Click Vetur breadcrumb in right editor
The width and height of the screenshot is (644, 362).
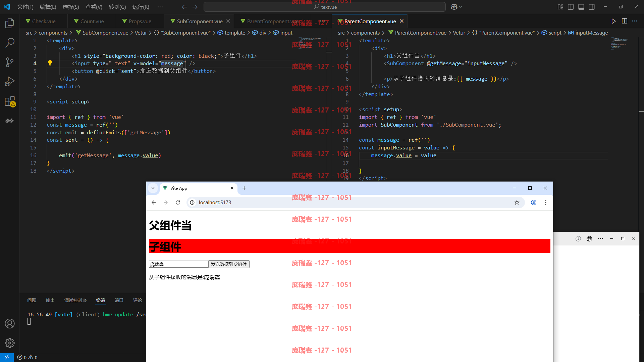pyautogui.click(x=459, y=33)
